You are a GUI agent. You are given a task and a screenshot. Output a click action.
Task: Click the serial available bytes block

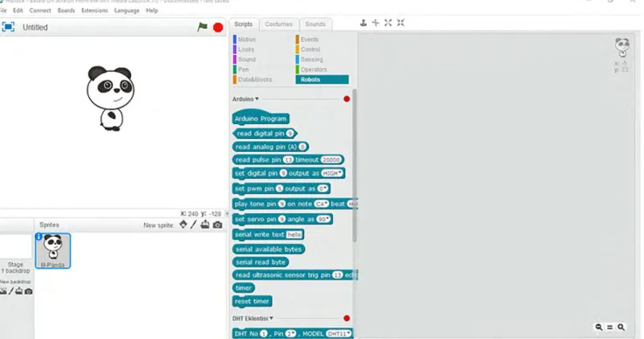pyautogui.click(x=268, y=249)
